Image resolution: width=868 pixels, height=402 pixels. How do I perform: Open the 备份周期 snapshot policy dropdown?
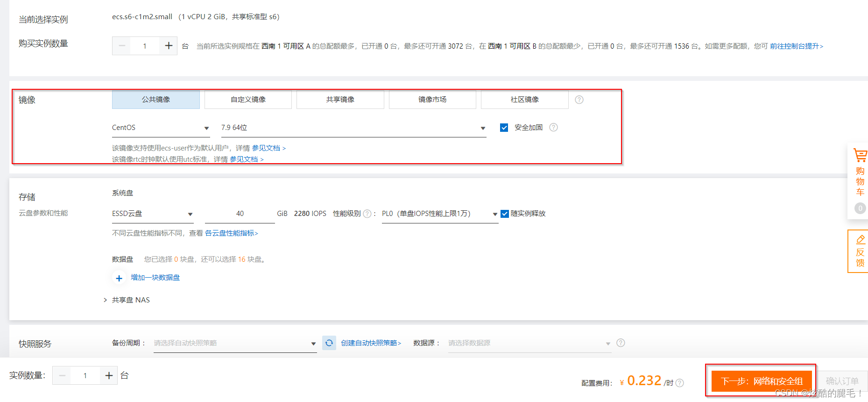coord(235,343)
